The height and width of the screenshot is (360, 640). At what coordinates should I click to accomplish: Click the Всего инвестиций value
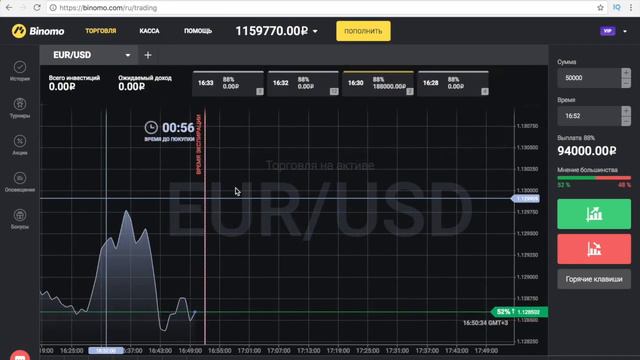pyautogui.click(x=62, y=87)
